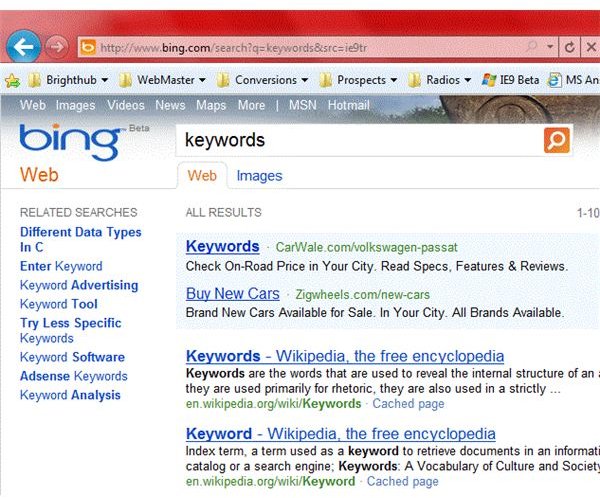Image resolution: width=600 pixels, height=498 pixels.
Task: Select News in Bing top navigation
Action: (170, 105)
